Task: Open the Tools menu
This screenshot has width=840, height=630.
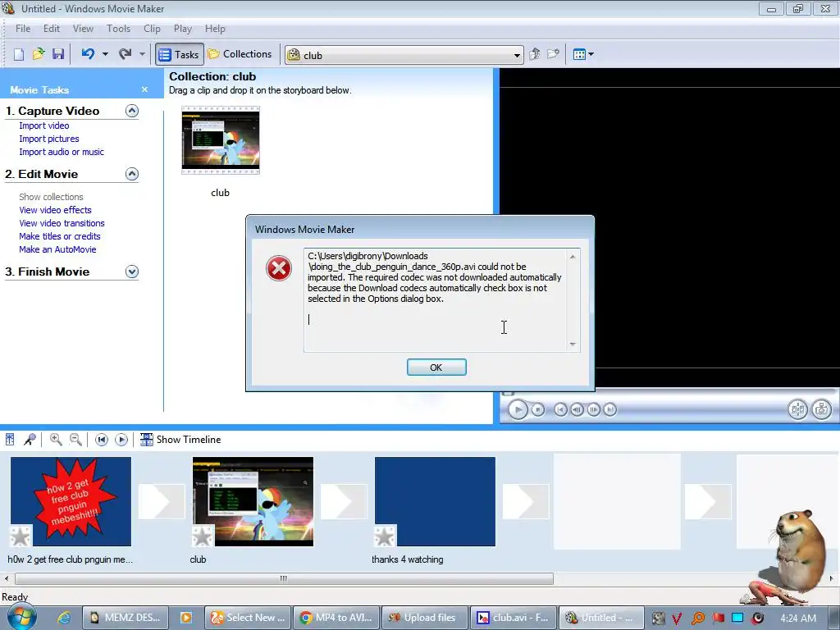Action: click(x=118, y=29)
